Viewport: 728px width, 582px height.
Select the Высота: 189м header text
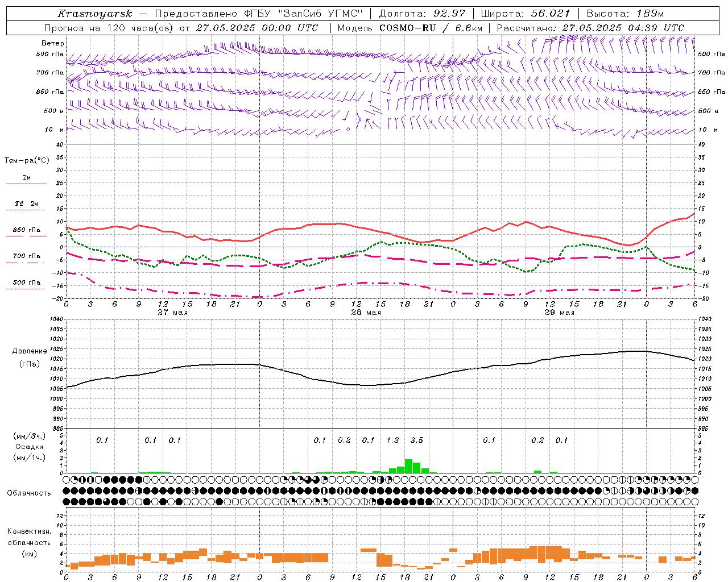pos(625,14)
